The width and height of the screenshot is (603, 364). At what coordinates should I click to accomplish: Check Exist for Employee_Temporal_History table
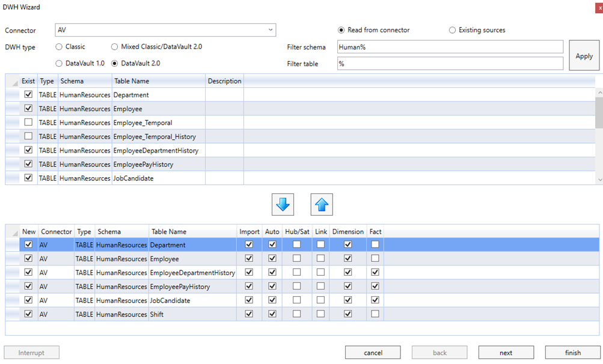click(x=28, y=136)
